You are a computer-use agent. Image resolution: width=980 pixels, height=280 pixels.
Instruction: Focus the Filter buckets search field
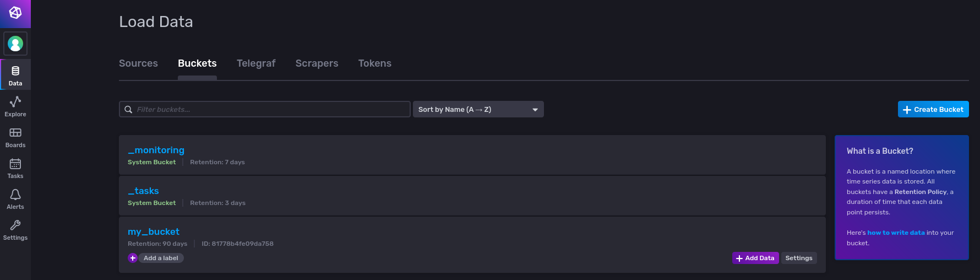pos(265,109)
